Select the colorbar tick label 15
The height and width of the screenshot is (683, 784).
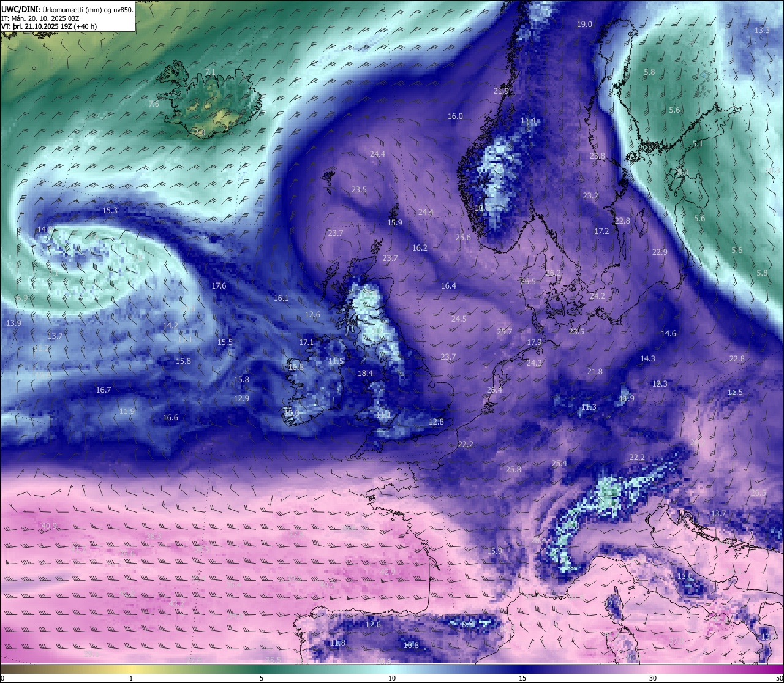coord(522,678)
